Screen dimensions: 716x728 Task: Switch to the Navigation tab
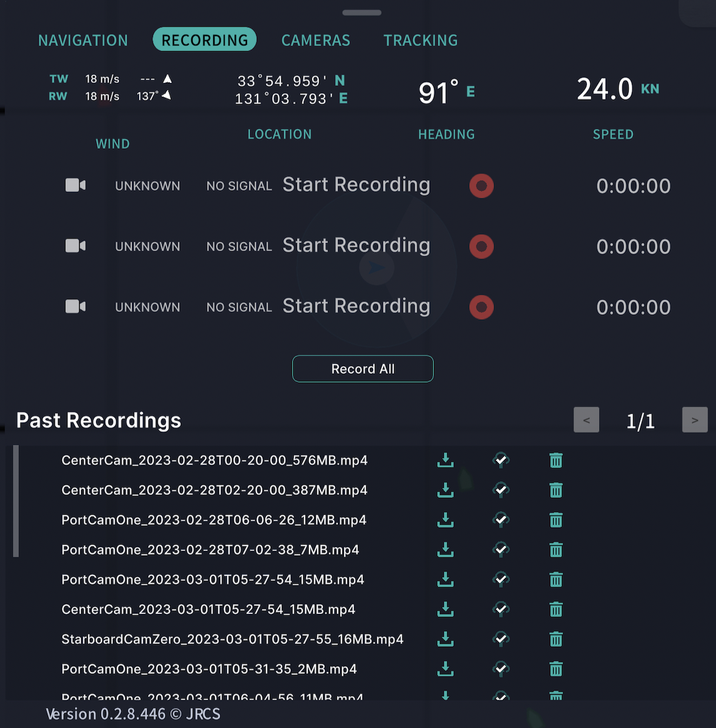(83, 41)
